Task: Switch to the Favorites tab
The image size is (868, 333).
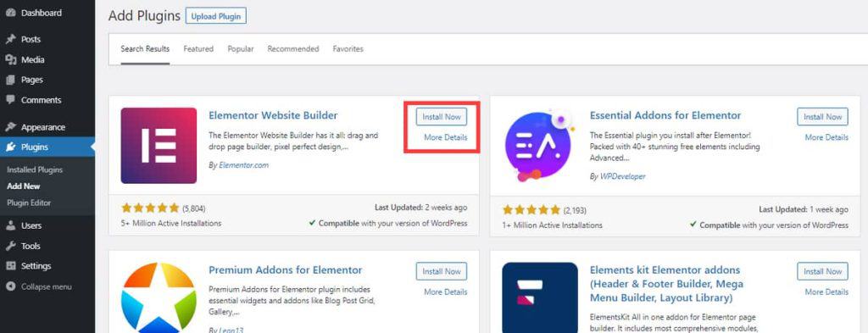Action: pos(348,48)
